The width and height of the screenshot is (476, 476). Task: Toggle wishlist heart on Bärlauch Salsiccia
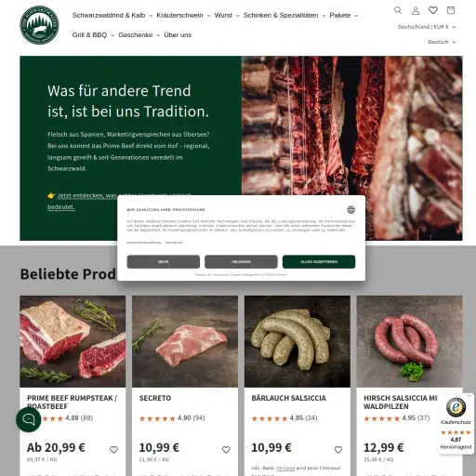pos(338,449)
